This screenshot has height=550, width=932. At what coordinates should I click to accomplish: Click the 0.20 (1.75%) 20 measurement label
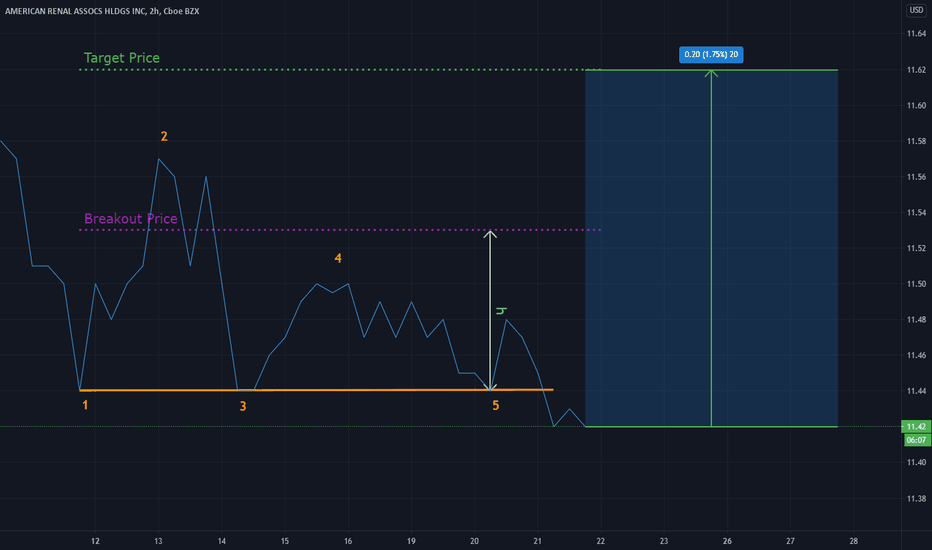coord(711,55)
